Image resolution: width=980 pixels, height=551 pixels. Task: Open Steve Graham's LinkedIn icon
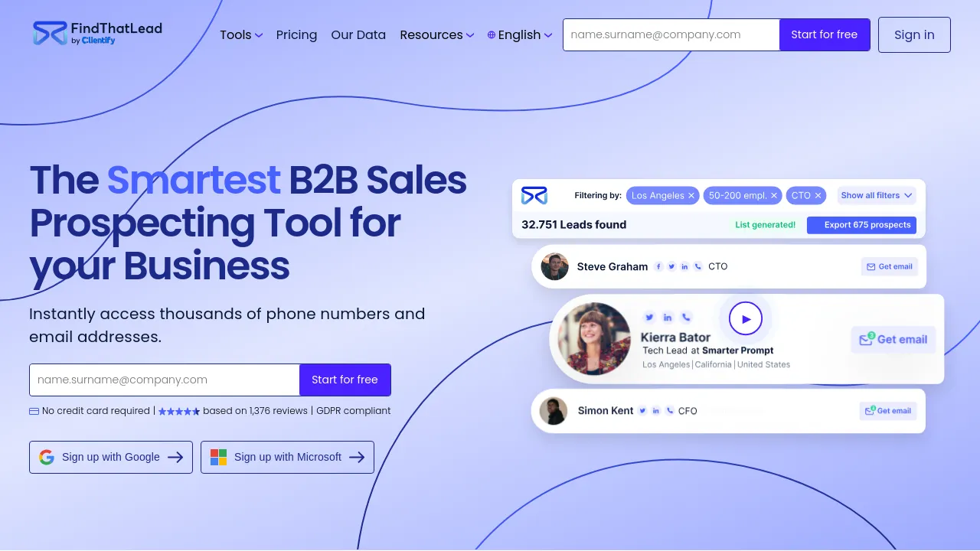[684, 266]
